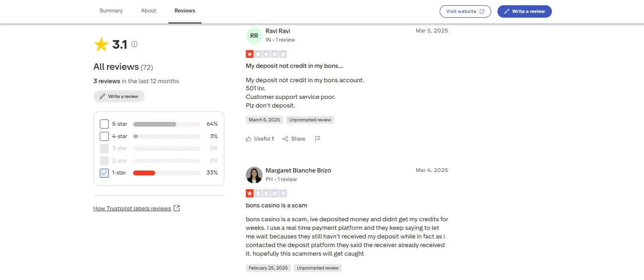Click Unprompted review label on Margaret's review
644x280 pixels.
click(x=317, y=268)
